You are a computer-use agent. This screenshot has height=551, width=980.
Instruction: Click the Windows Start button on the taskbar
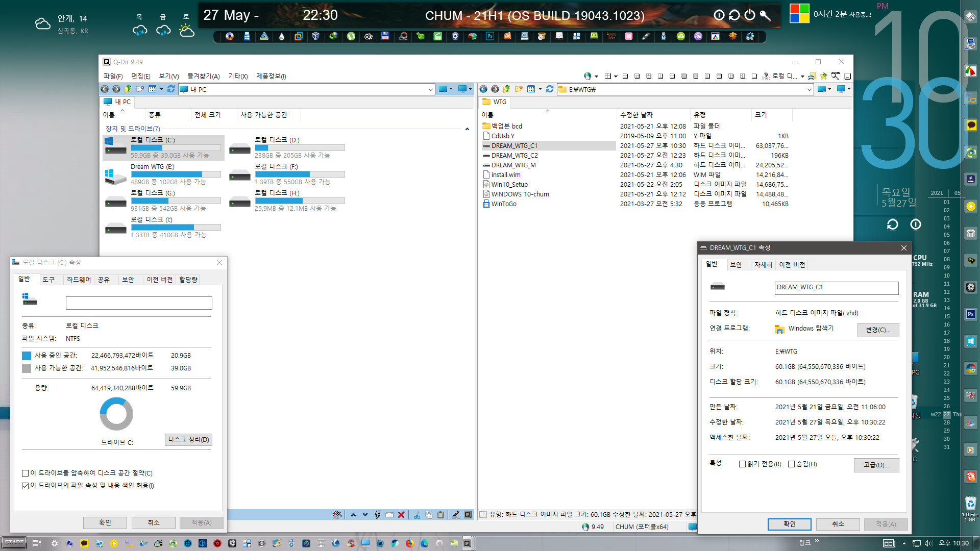(x=14, y=543)
